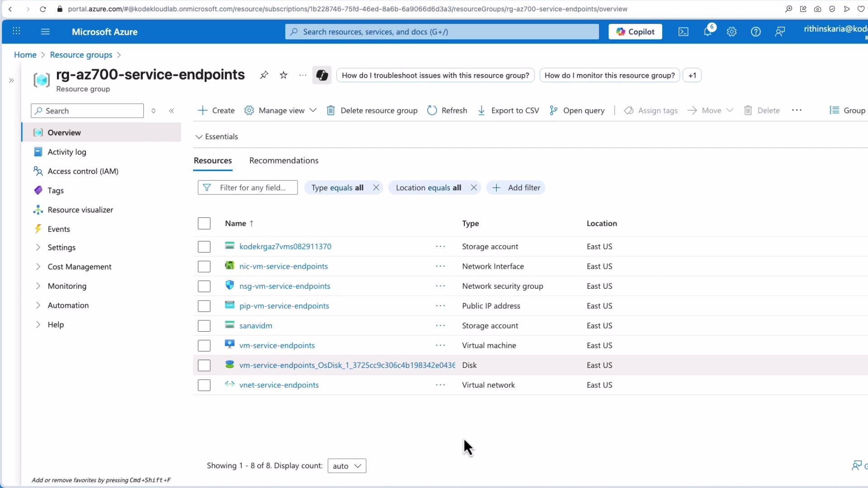Open row menu for sanavidm
The width and height of the screenshot is (868, 488).
[440, 325]
